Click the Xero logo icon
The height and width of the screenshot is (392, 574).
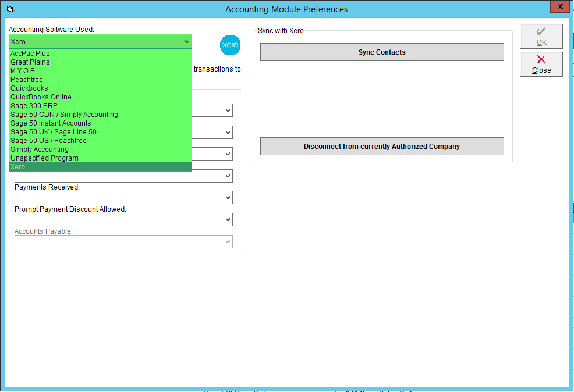[230, 45]
